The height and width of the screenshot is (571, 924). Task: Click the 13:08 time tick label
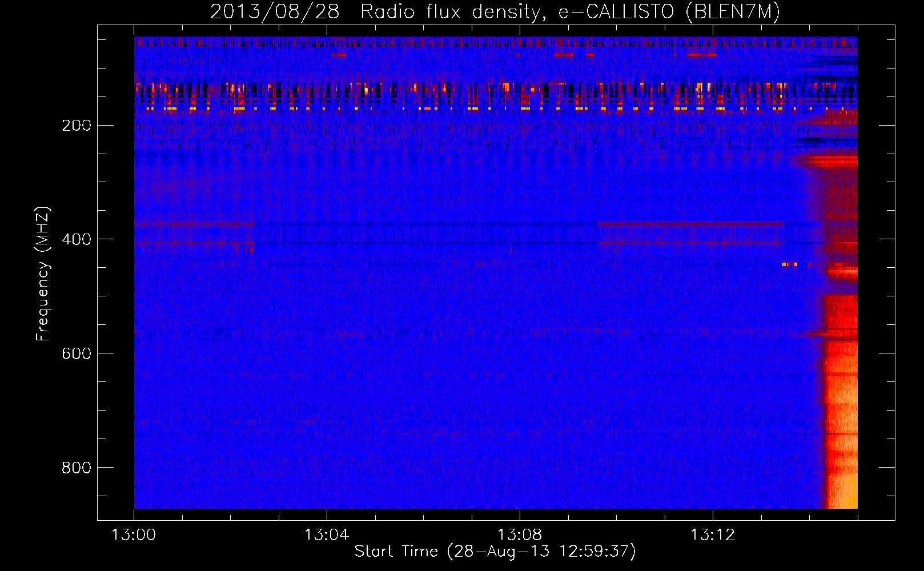(x=520, y=535)
